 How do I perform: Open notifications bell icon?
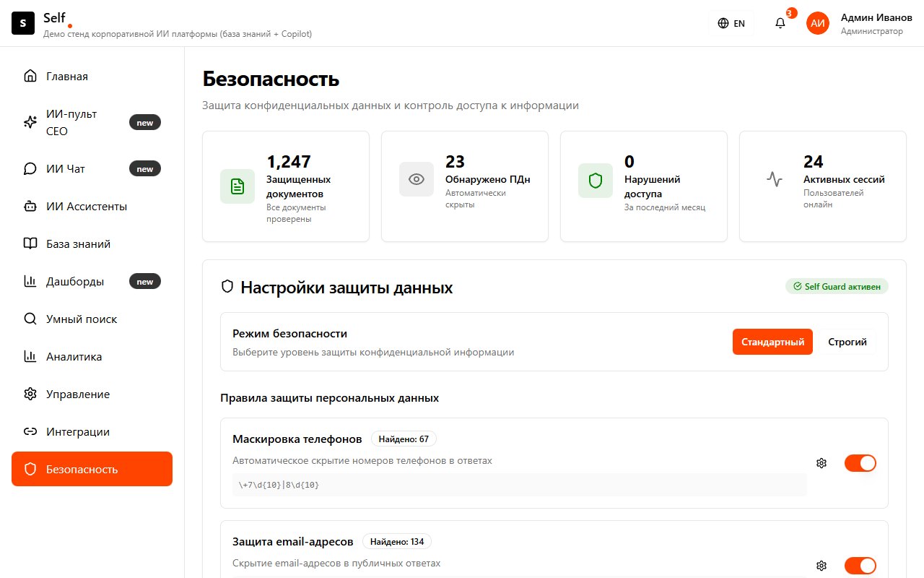[x=780, y=23]
